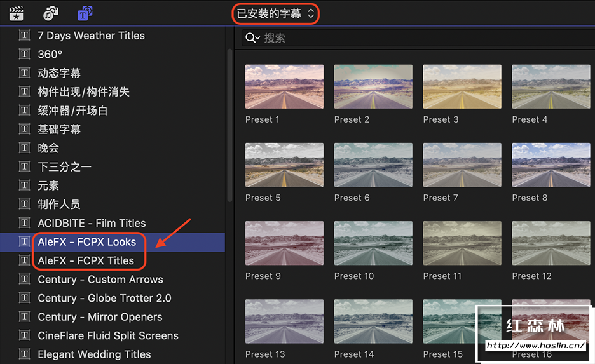595x364 pixels.
Task: Click the T icon beside 7 Days Weather Titles
Action: point(25,36)
